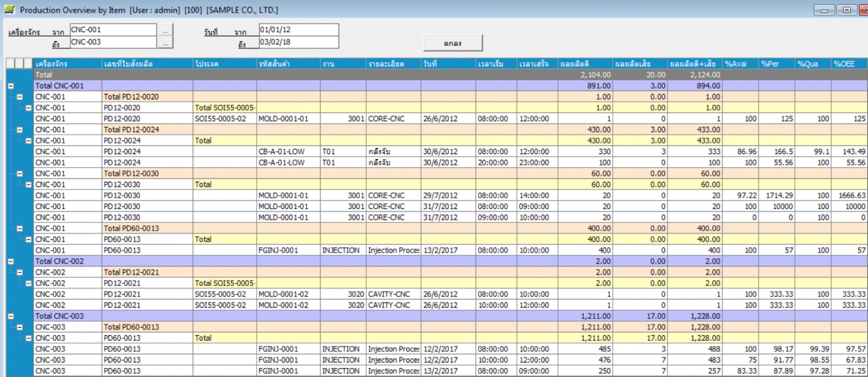This screenshot has height=377, width=868.
Task: Sort by the งาน column header
Action: pos(343,63)
